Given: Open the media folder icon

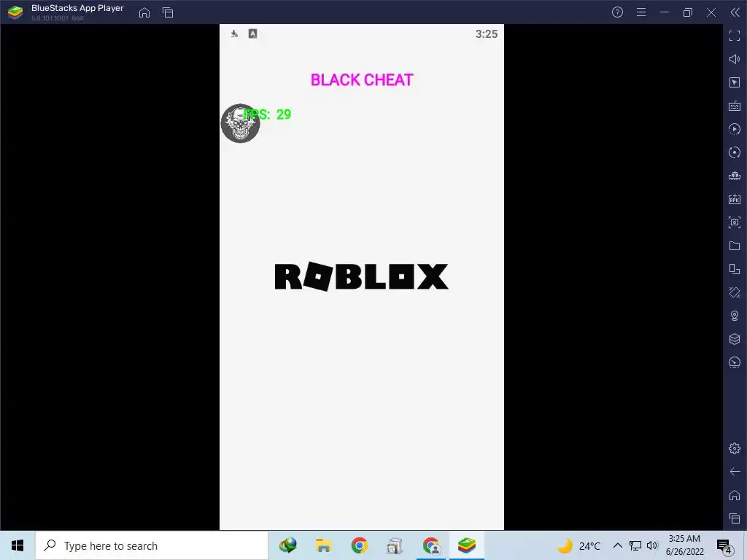Looking at the screenshot, I should click(735, 246).
